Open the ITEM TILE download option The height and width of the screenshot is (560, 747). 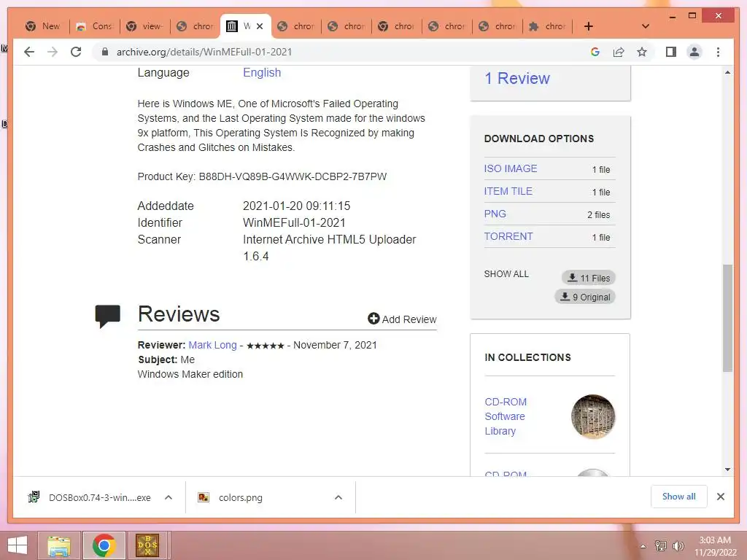(508, 191)
